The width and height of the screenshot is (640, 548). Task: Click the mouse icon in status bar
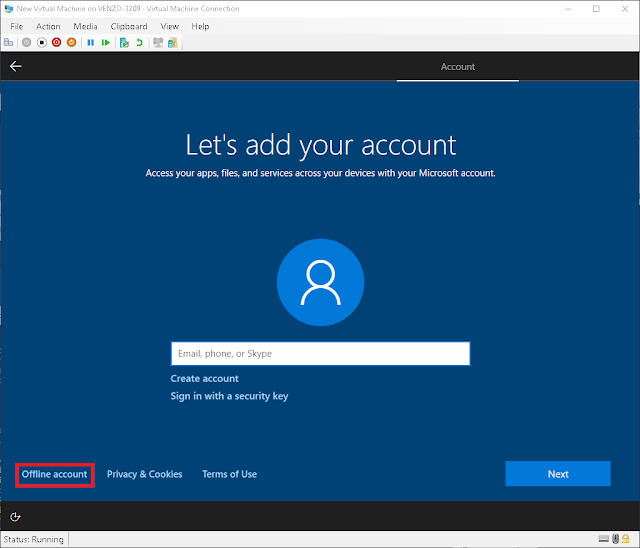click(x=616, y=539)
